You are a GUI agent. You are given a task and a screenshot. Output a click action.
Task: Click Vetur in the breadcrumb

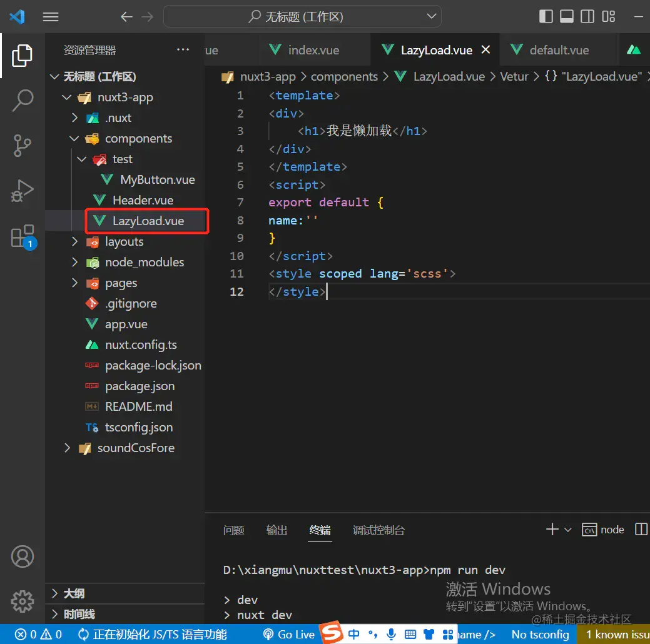(x=514, y=77)
